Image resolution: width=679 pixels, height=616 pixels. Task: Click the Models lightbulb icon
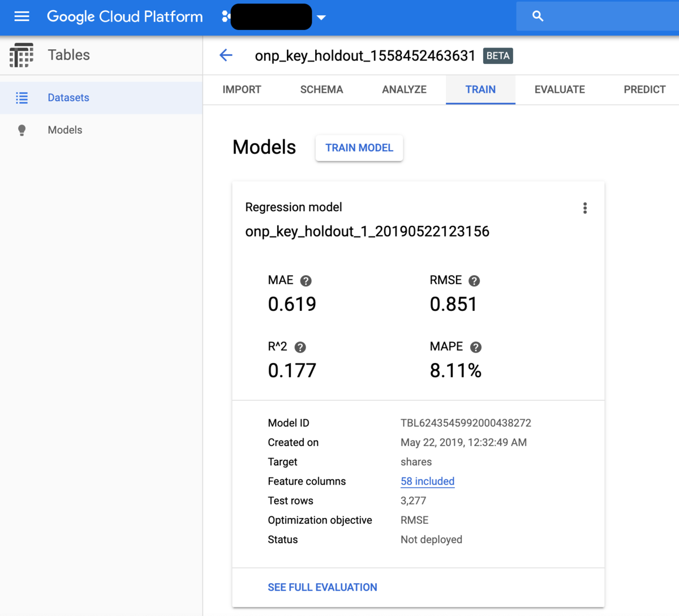click(x=22, y=130)
